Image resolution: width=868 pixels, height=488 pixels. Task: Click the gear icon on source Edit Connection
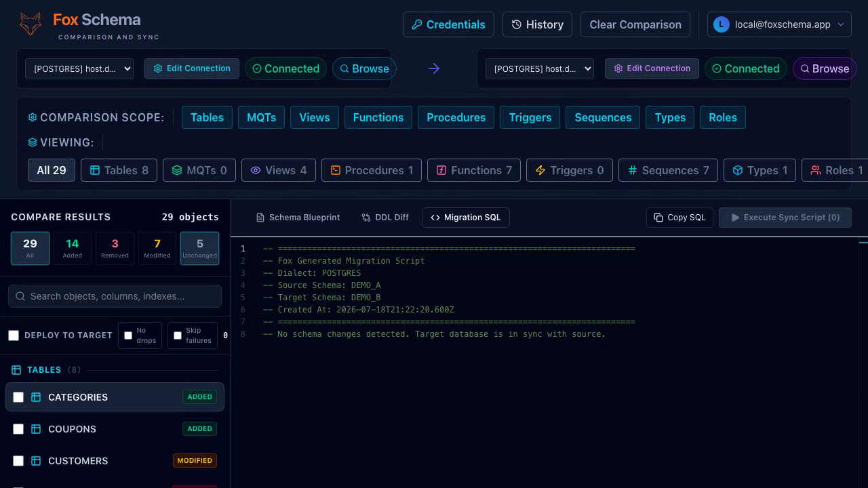pos(158,68)
